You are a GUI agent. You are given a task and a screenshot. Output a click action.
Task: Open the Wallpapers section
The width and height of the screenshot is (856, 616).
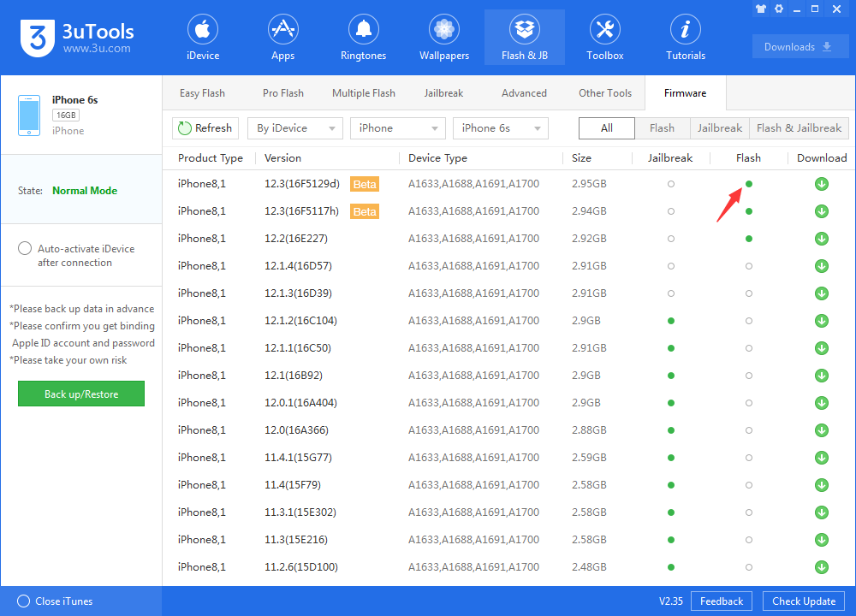[444, 38]
